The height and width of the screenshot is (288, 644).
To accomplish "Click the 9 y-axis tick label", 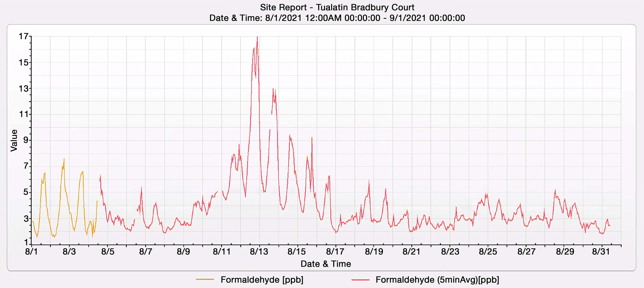I will [26, 140].
